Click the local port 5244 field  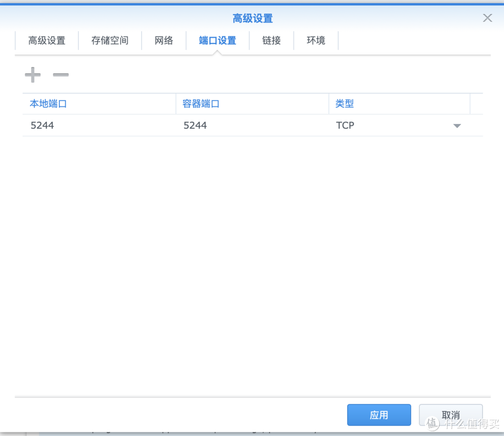42,125
